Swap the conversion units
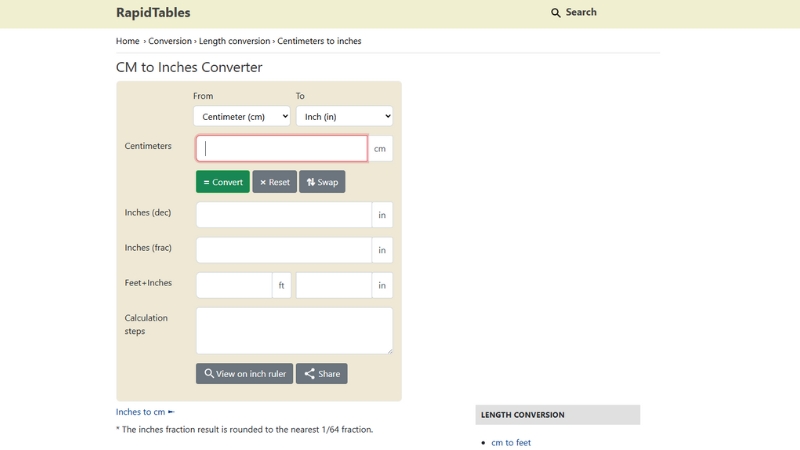 coord(322,182)
